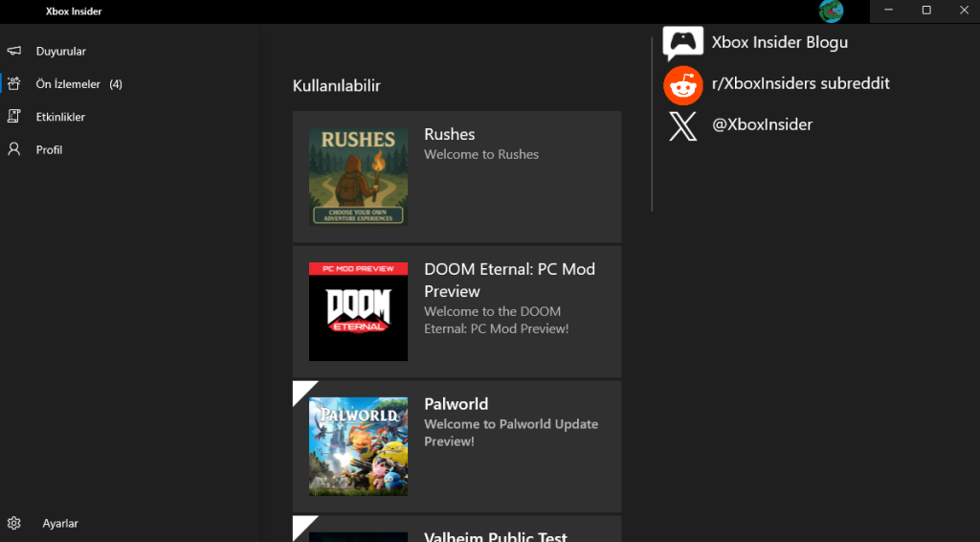Open the Valheim Public Test entry
This screenshot has height=542, width=980.
tap(457, 529)
